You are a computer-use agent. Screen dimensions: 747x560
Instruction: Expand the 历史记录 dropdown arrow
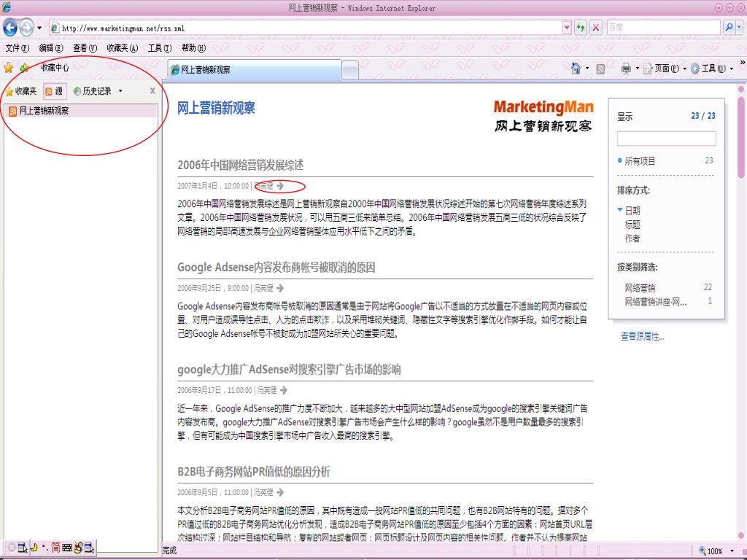pos(120,91)
